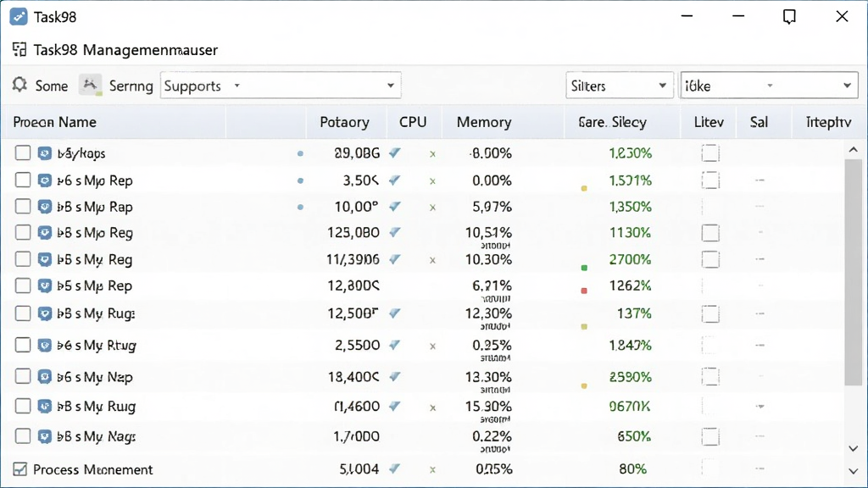This screenshot has width=868, height=488.
Task: Tick the row checkbox for the 1130% process
Action: click(23, 232)
